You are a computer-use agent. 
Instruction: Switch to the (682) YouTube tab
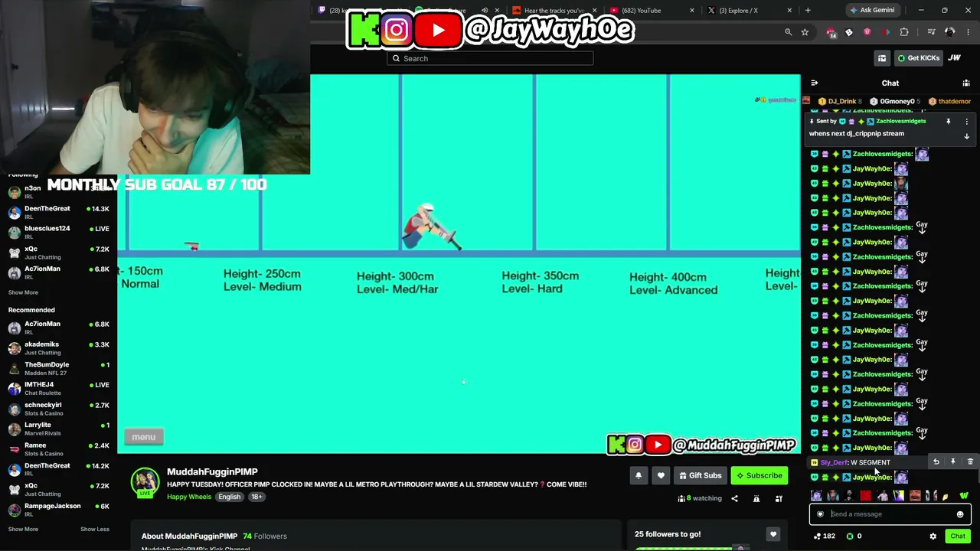pos(640,10)
